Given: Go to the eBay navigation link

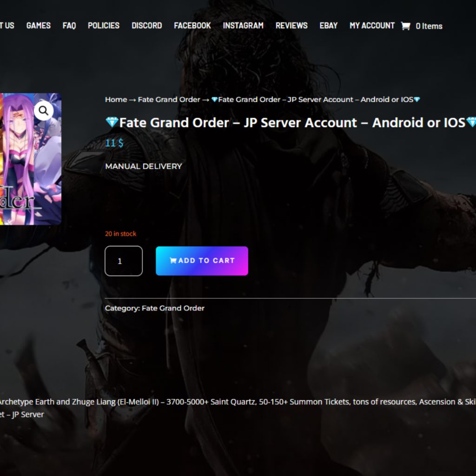Looking at the screenshot, I should pos(329,26).
